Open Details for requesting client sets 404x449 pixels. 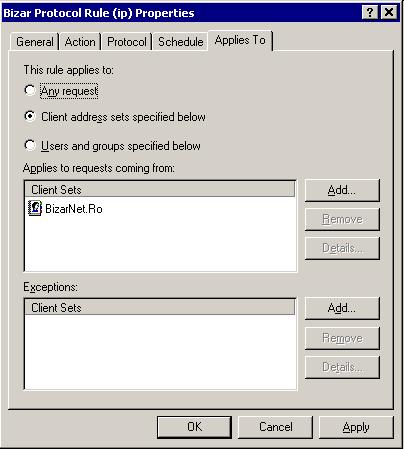(342, 248)
